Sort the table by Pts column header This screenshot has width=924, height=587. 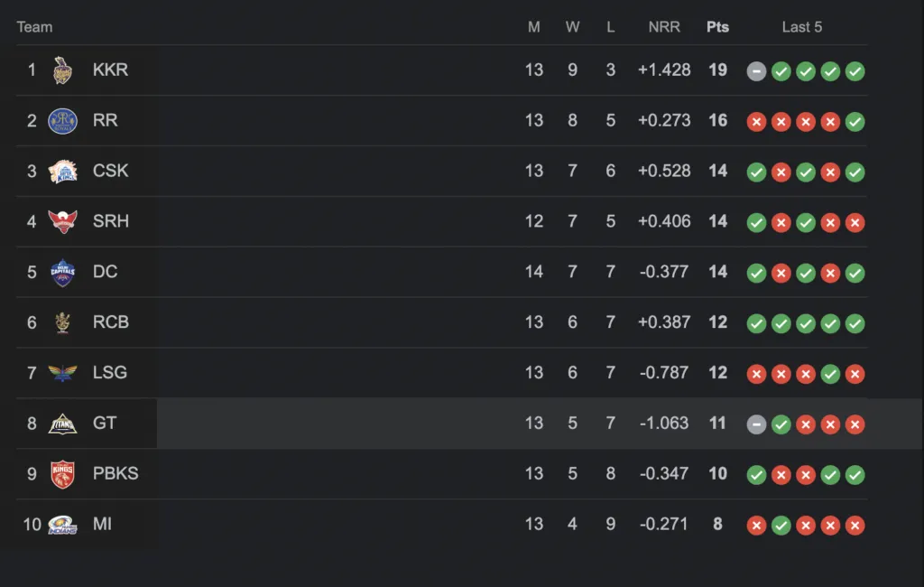717,27
